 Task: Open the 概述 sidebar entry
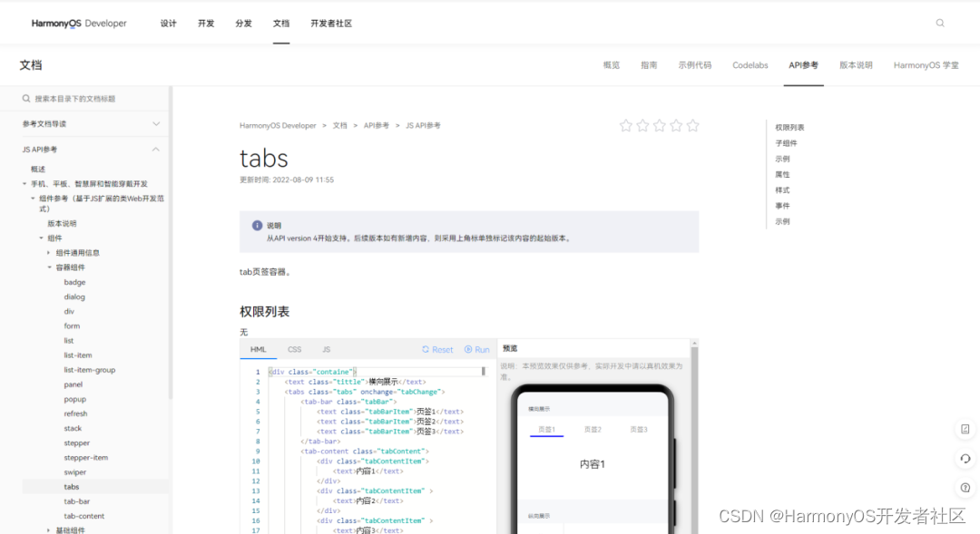point(38,170)
